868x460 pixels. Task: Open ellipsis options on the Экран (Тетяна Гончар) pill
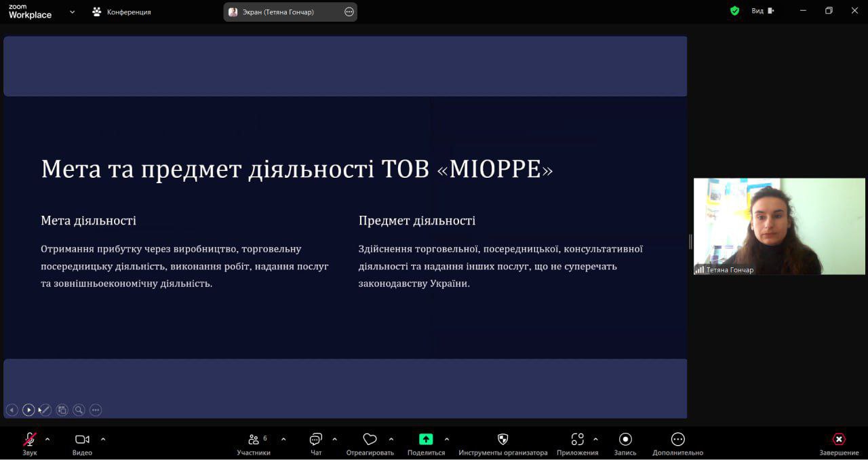click(349, 12)
